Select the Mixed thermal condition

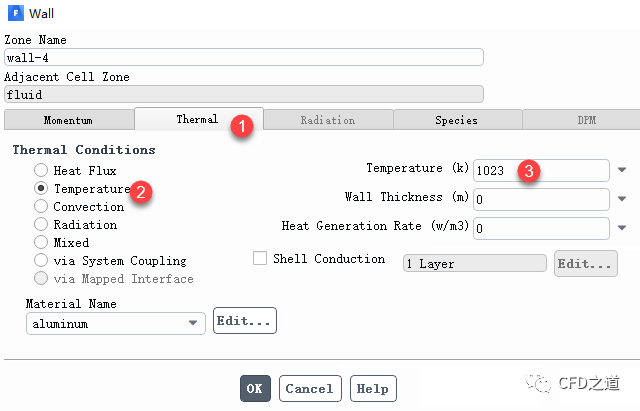pos(41,242)
